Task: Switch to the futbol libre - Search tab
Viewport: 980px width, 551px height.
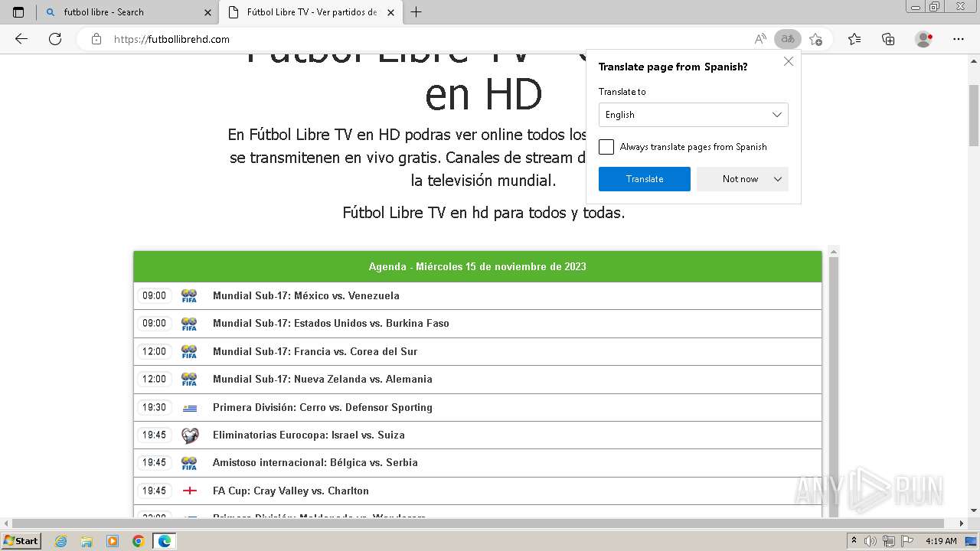Action: point(127,12)
